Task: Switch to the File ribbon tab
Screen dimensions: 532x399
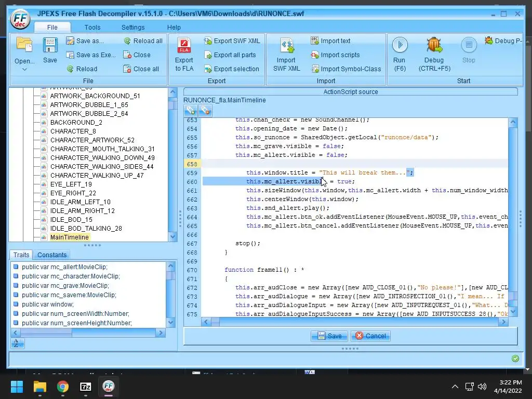Action: tap(52, 27)
